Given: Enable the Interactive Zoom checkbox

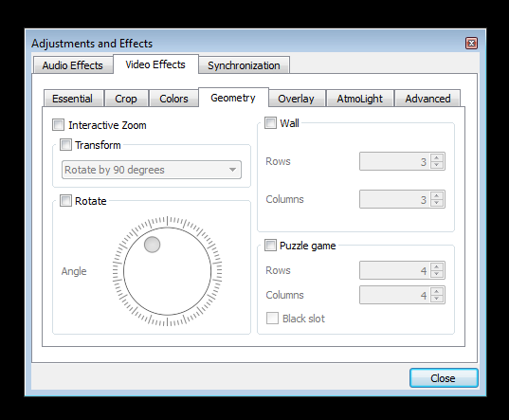Looking at the screenshot, I should [59, 125].
